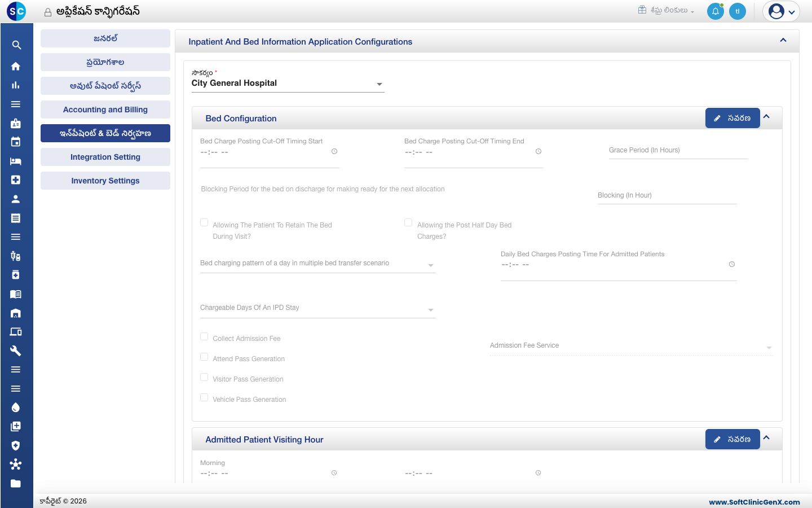The image size is (812, 508).
Task: Open the www.SoftClinicGenX.com link
Action: [x=754, y=502]
